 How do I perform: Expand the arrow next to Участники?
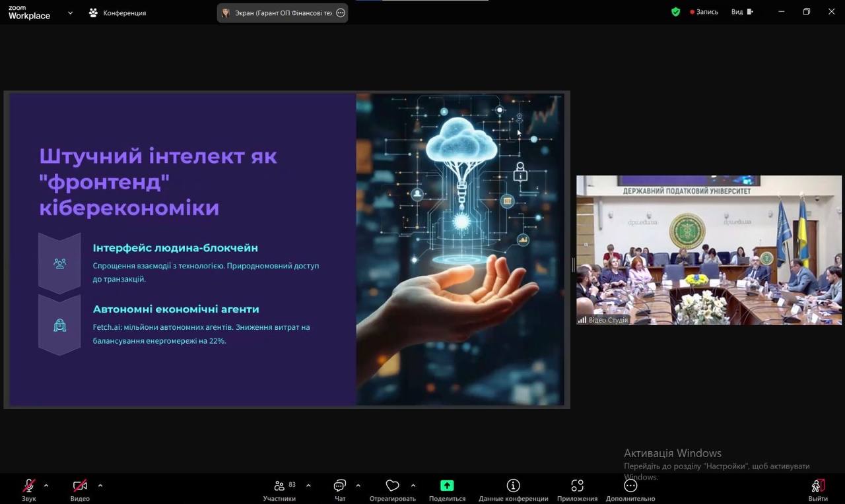308,486
